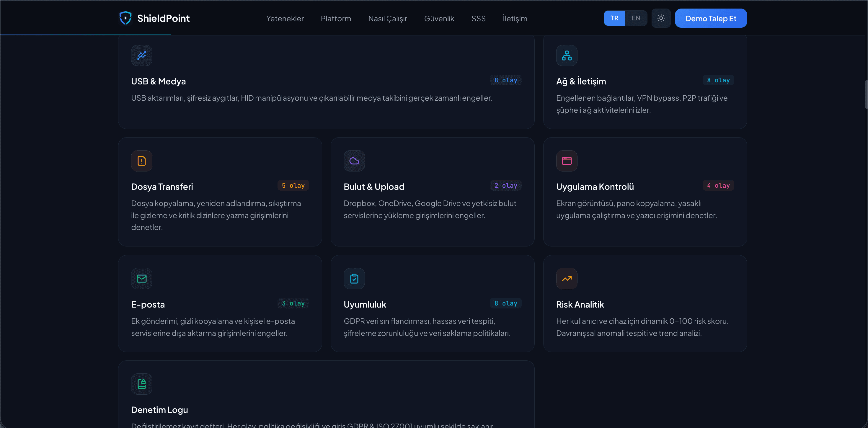Click the Dosya kopyalama description text
868x428 pixels.
tap(216, 215)
